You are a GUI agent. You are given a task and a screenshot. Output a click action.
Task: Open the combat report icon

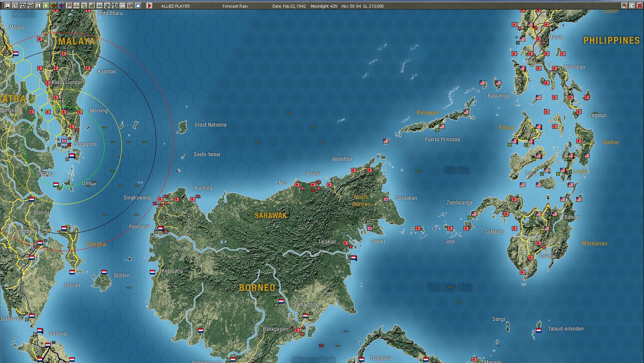click(x=23, y=6)
